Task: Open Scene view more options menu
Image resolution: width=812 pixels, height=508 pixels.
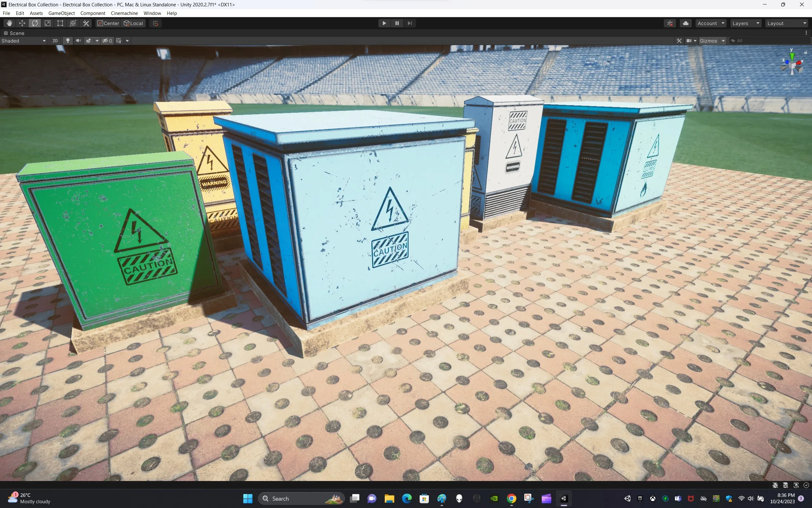Action: click(x=806, y=33)
